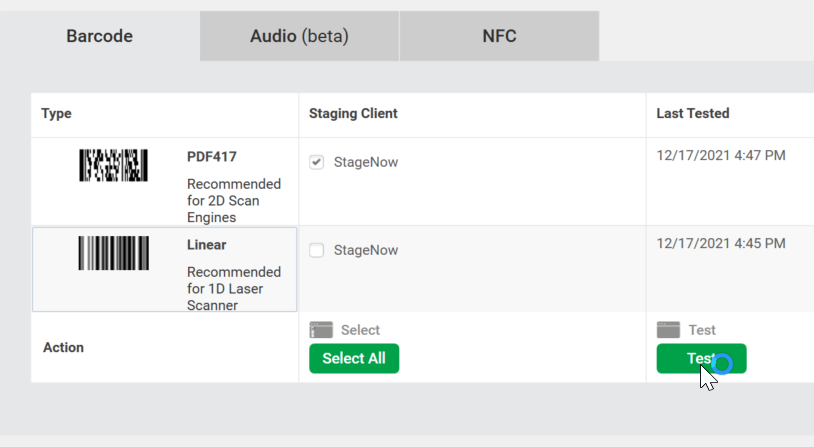Viewport: 814px width, 447px height.
Task: Switch to the NFC tab
Action: click(x=499, y=37)
